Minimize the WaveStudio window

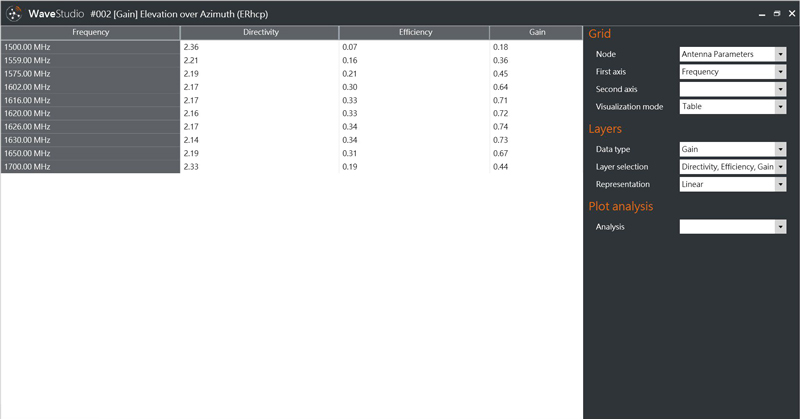[761, 13]
